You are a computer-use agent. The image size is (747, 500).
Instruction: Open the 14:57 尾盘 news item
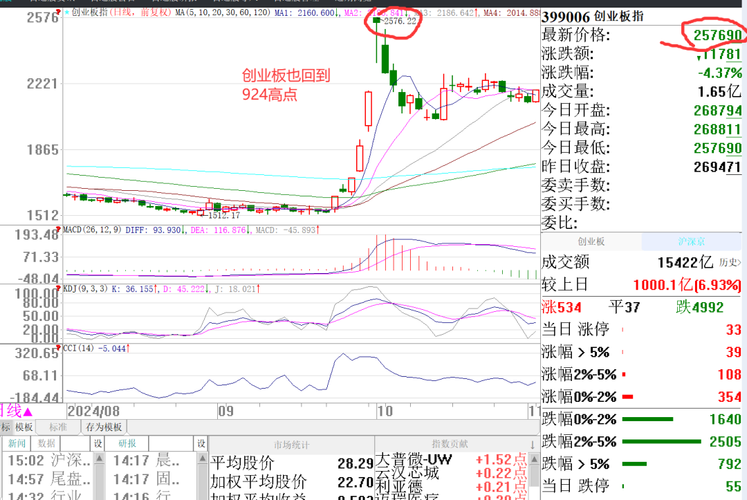point(49,479)
